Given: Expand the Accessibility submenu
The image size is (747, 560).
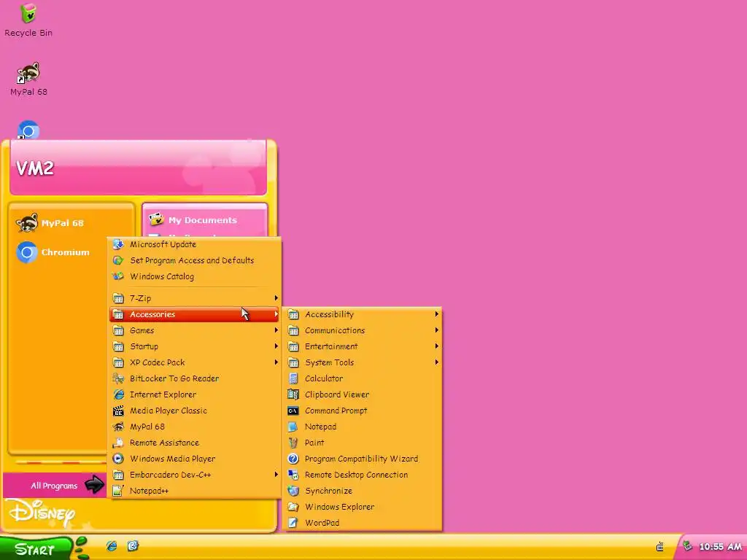Looking at the screenshot, I should coord(362,314).
